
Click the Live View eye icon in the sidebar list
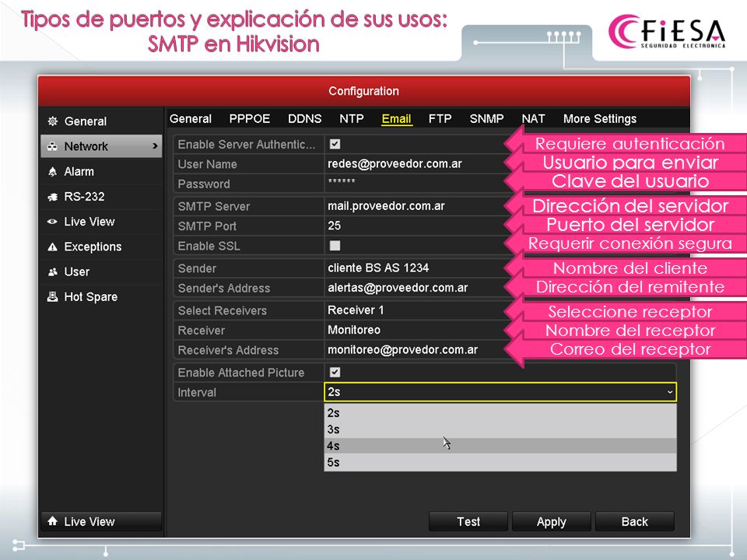52,222
